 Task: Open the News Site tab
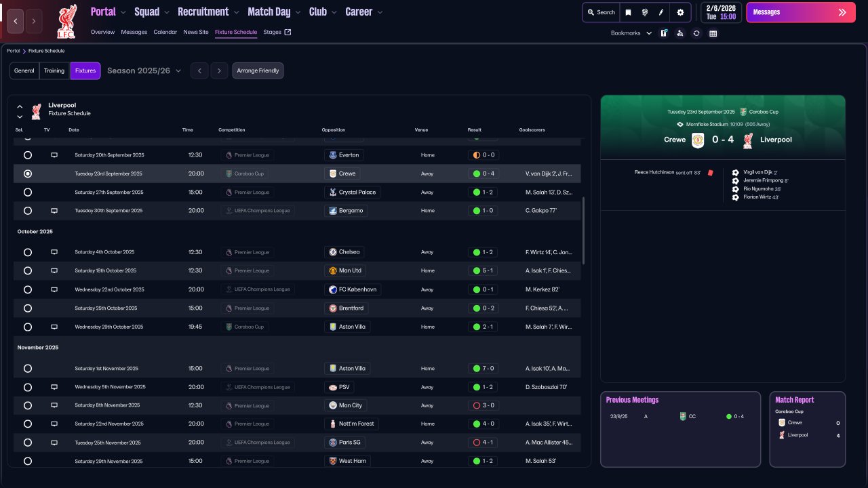click(196, 32)
